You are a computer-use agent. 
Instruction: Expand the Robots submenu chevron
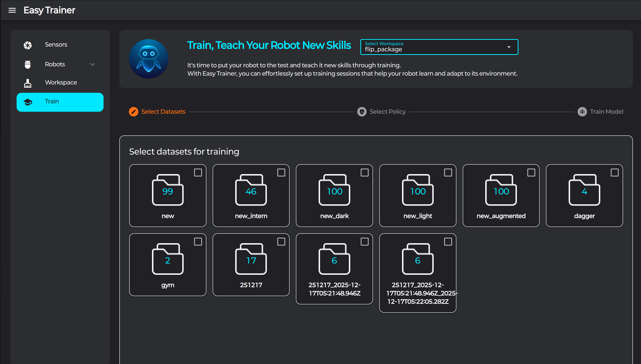coord(93,64)
